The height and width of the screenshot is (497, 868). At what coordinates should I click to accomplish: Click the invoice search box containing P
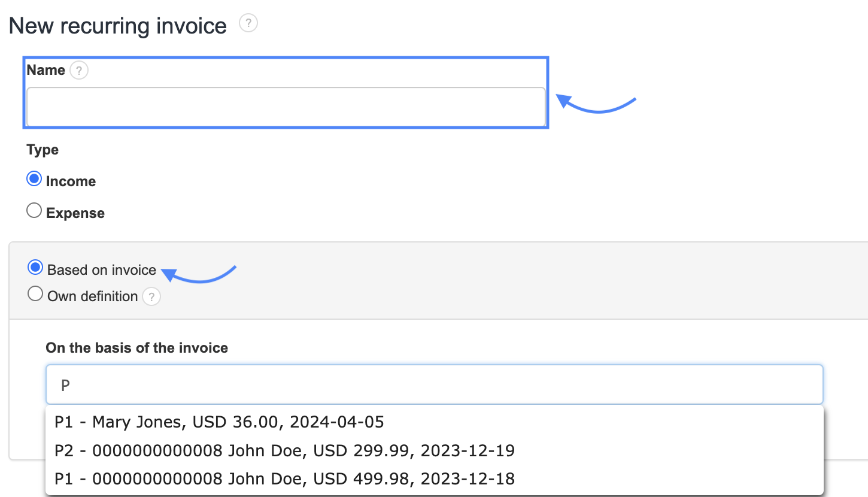tap(434, 384)
